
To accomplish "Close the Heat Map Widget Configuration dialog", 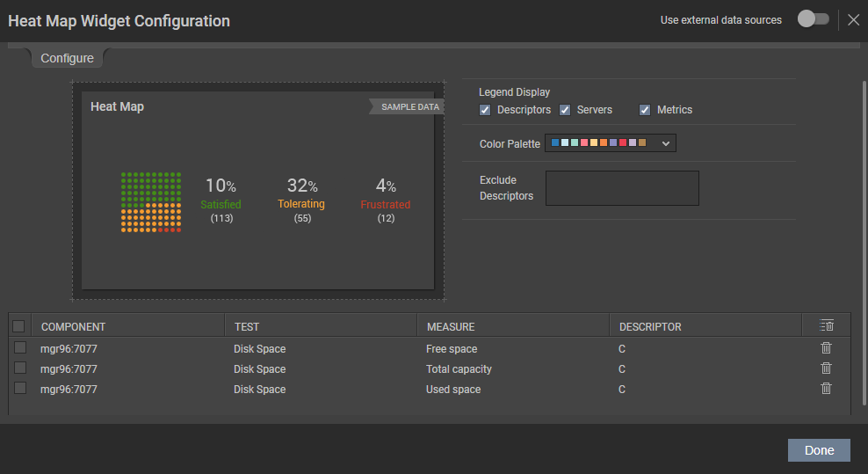I will 854,20.
